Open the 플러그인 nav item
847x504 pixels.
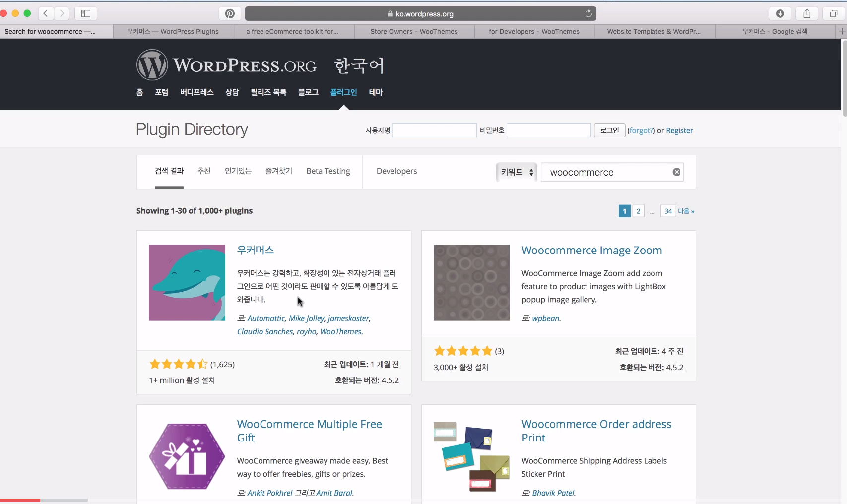pyautogui.click(x=344, y=92)
